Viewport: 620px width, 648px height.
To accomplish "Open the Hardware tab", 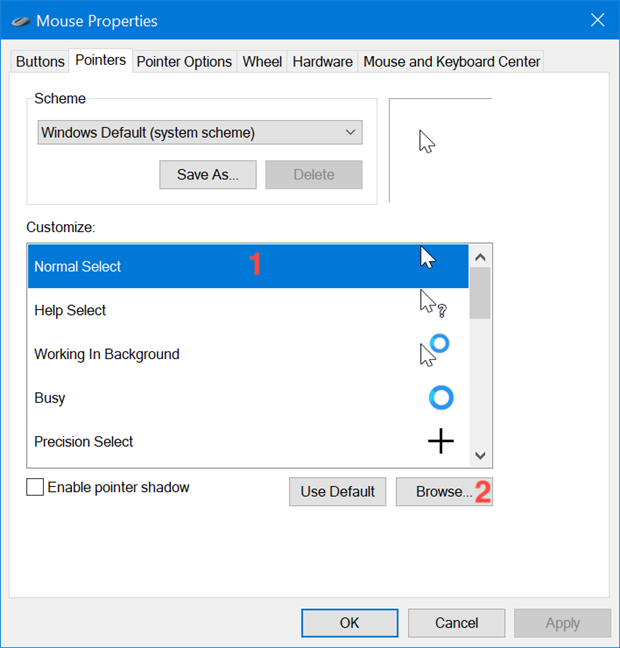I will (322, 62).
